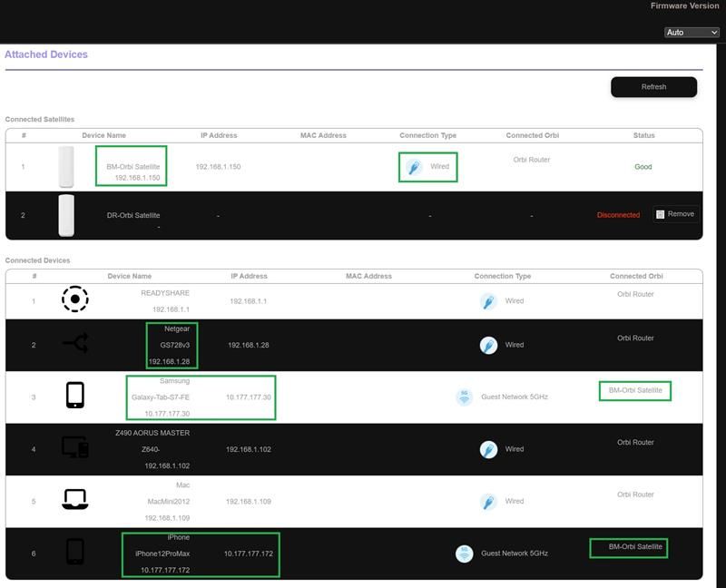Click the Firmware Version label

(x=684, y=6)
